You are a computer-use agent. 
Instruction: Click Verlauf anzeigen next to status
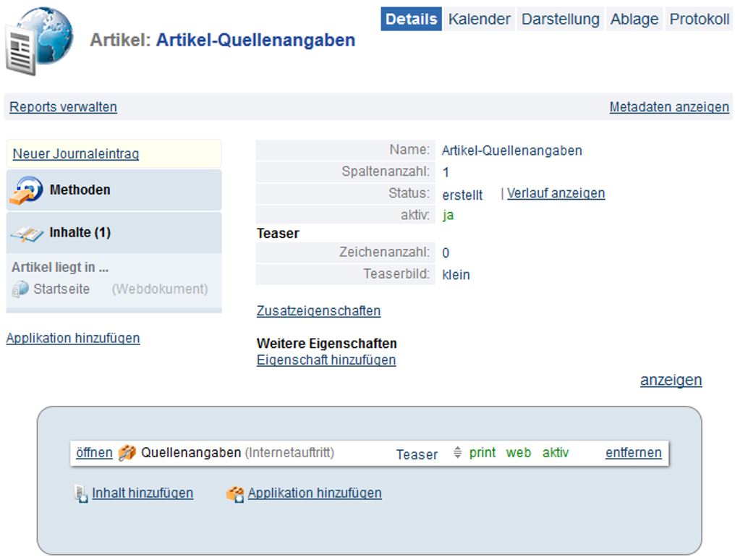(556, 193)
